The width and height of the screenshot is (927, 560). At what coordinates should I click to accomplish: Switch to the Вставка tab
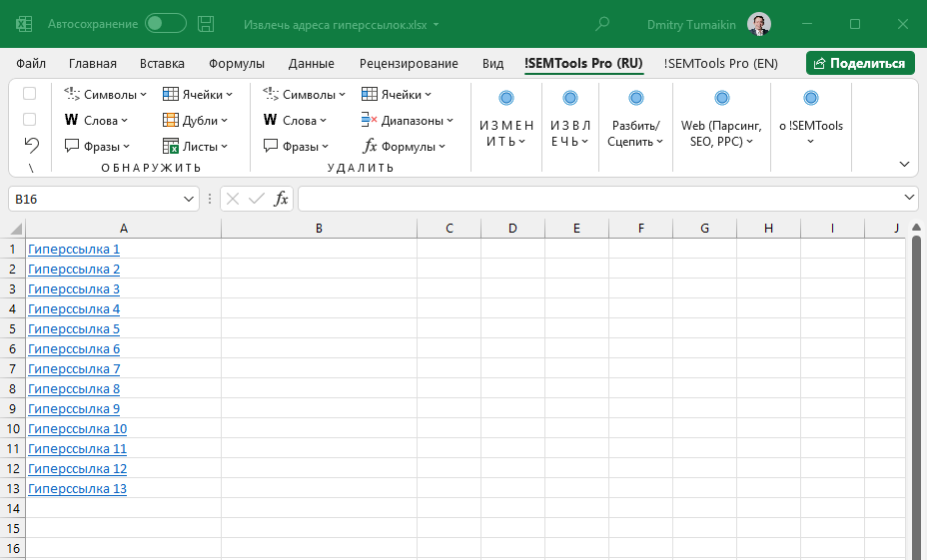pyautogui.click(x=162, y=63)
